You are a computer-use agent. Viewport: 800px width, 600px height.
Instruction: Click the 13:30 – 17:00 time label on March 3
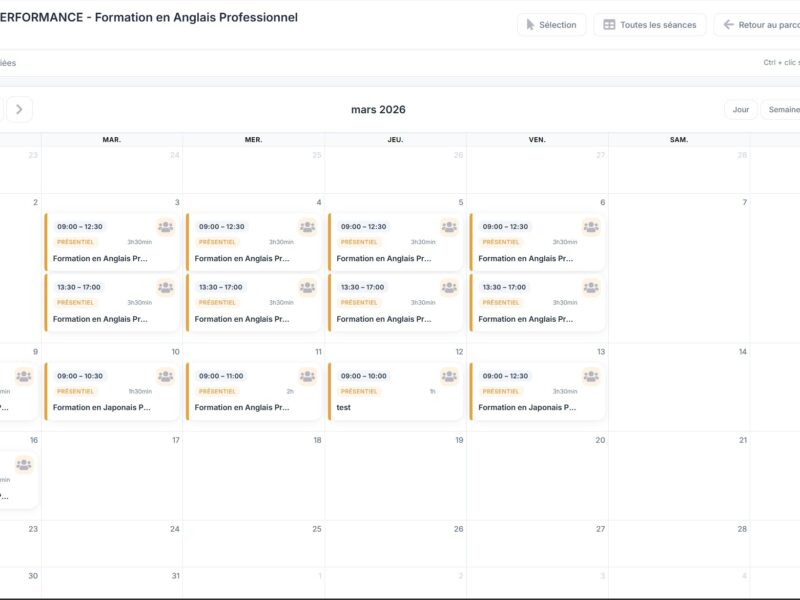pos(78,287)
